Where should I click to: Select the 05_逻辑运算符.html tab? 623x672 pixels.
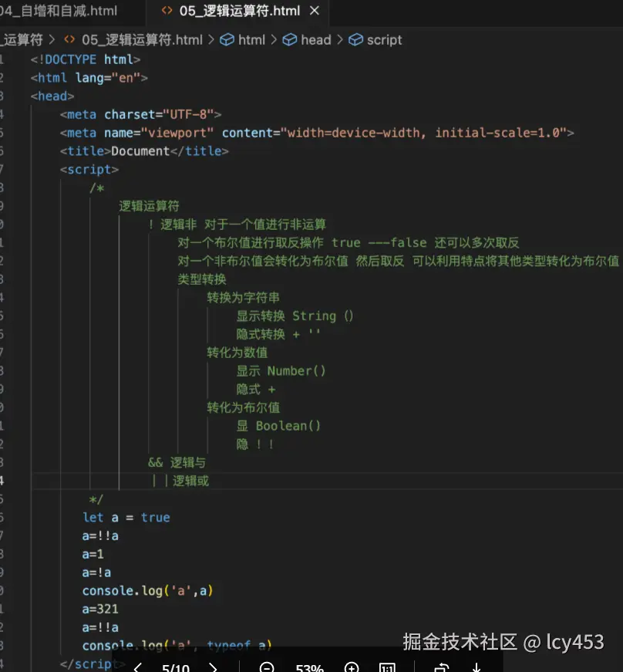(x=239, y=11)
